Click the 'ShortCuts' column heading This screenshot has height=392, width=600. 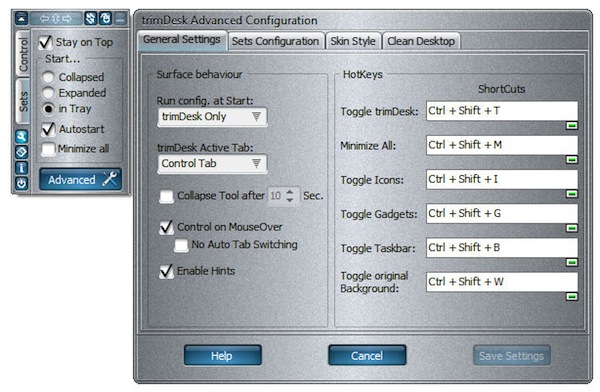tap(502, 89)
